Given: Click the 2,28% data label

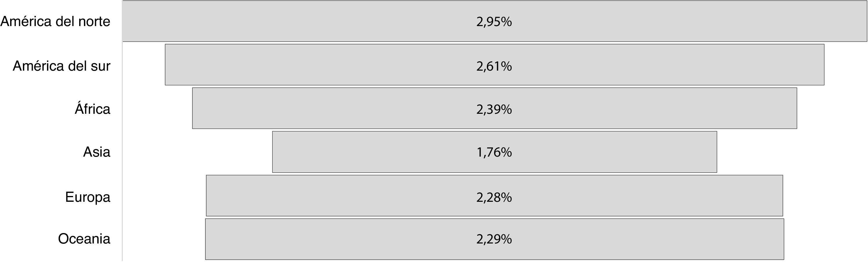Looking at the screenshot, I should 494,197.
